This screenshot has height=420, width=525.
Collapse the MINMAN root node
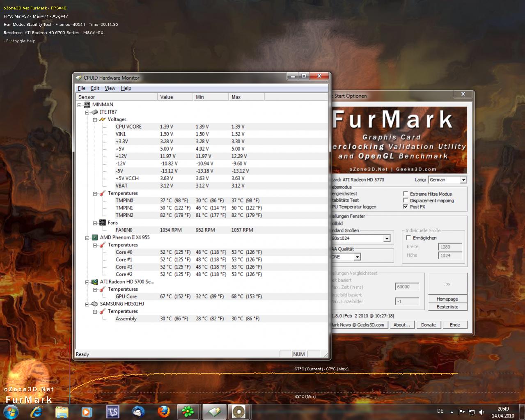click(80, 105)
